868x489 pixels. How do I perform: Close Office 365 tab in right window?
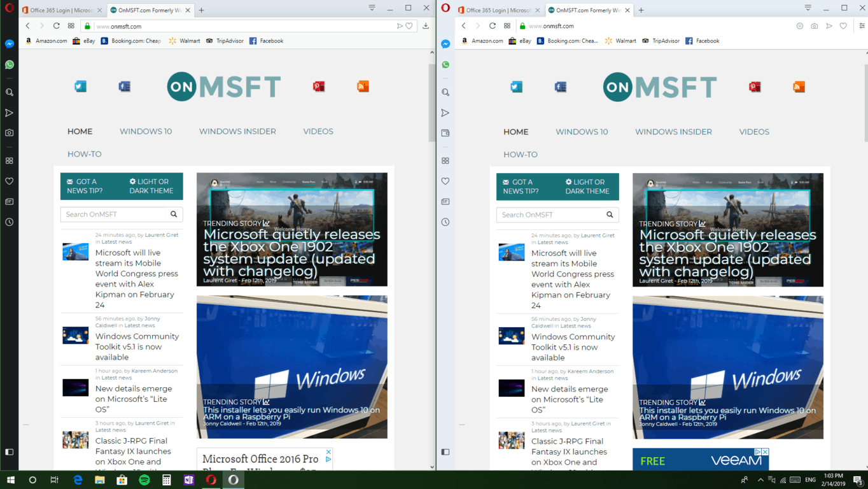(538, 10)
